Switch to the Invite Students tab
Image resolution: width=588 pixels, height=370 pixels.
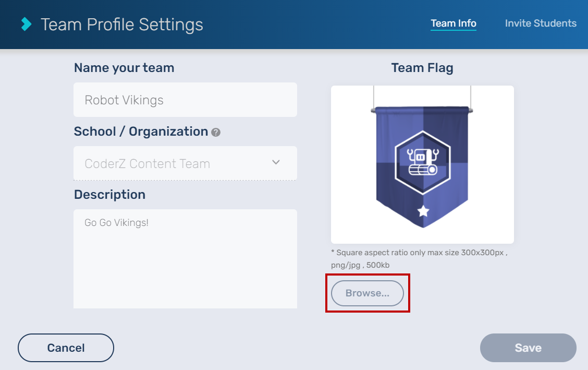pyautogui.click(x=541, y=23)
